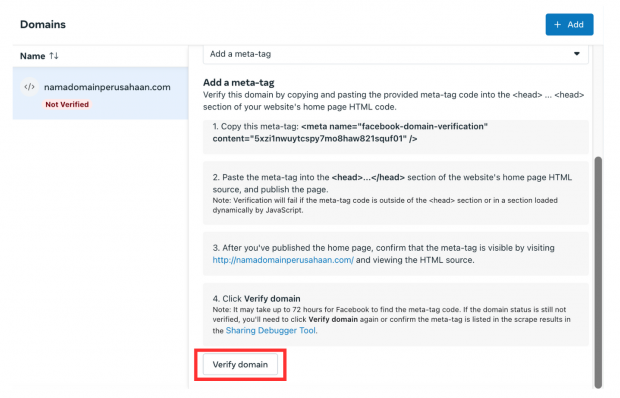Click the step 4 Click Verify domain text
620x398 pixels.
(256, 299)
